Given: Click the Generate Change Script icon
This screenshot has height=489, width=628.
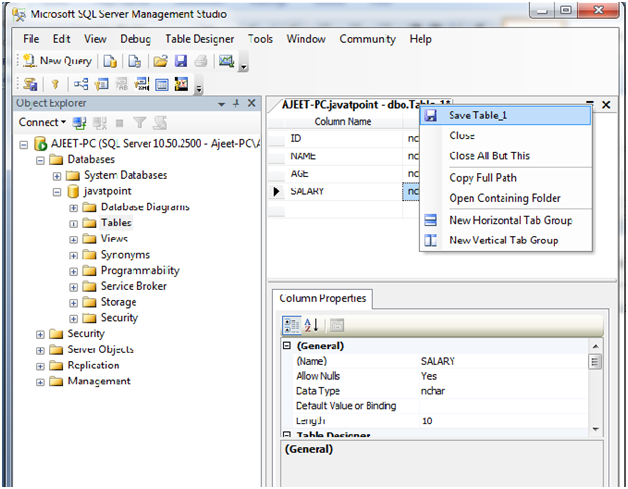Looking at the screenshot, I should point(30,84).
